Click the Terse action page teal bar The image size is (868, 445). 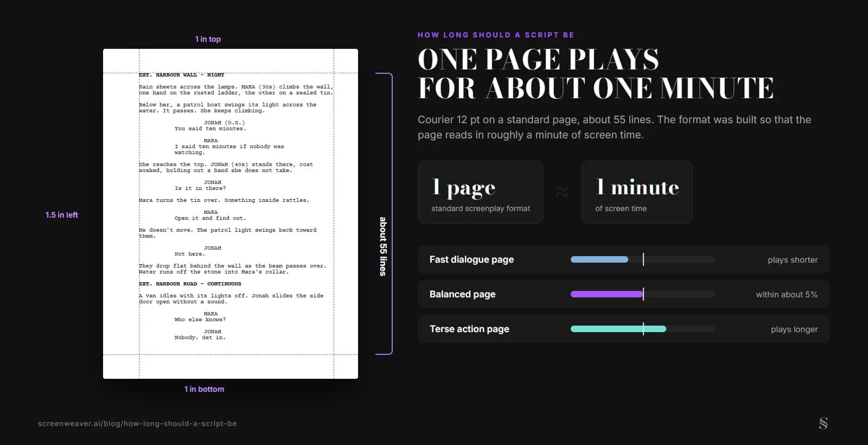click(618, 329)
